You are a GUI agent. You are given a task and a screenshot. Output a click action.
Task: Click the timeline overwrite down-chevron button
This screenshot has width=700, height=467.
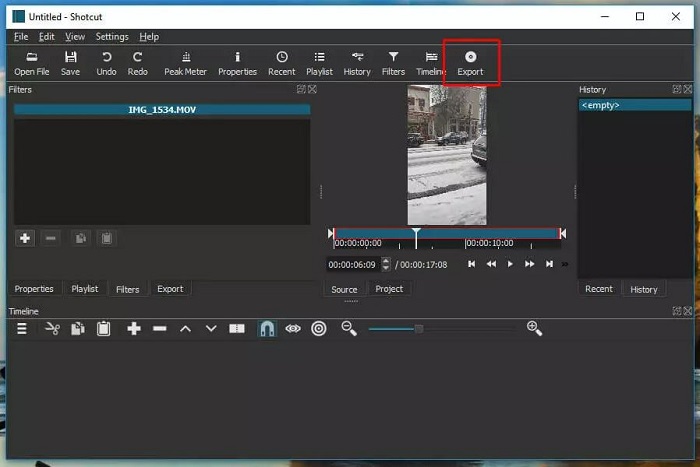tap(211, 328)
